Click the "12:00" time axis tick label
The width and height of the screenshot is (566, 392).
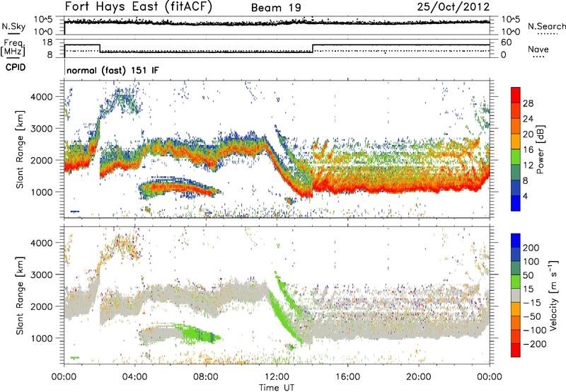coord(277,377)
